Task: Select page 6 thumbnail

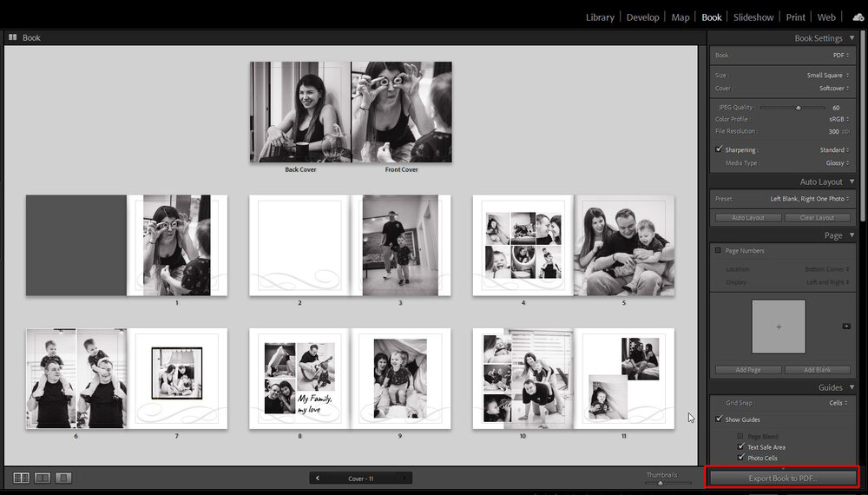Action: point(76,378)
